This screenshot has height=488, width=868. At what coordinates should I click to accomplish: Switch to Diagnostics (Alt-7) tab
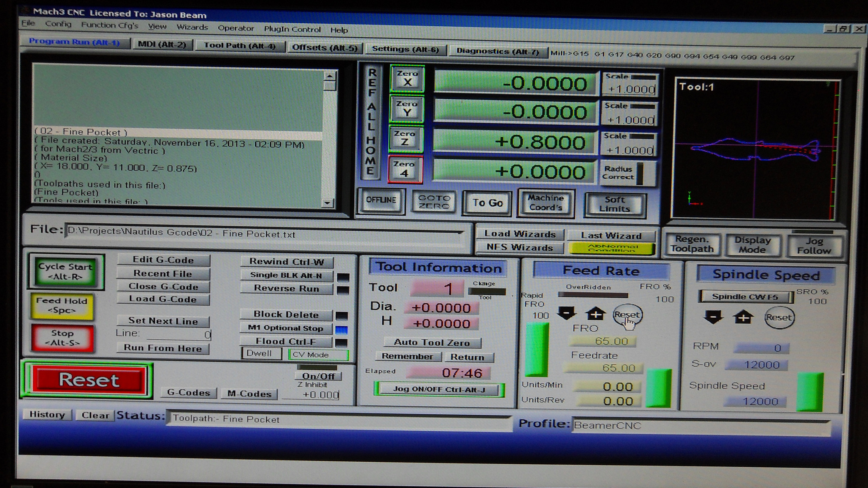click(x=498, y=51)
